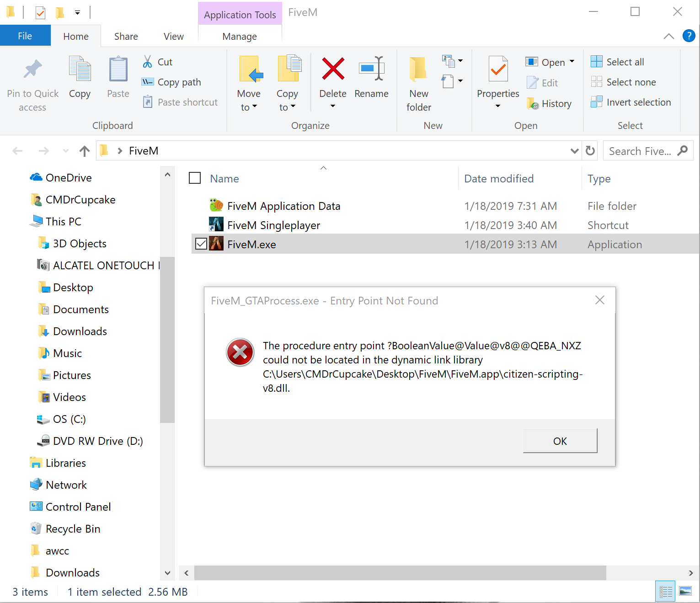Click Select none in the ribbon
The width and height of the screenshot is (700, 603).
(x=624, y=82)
